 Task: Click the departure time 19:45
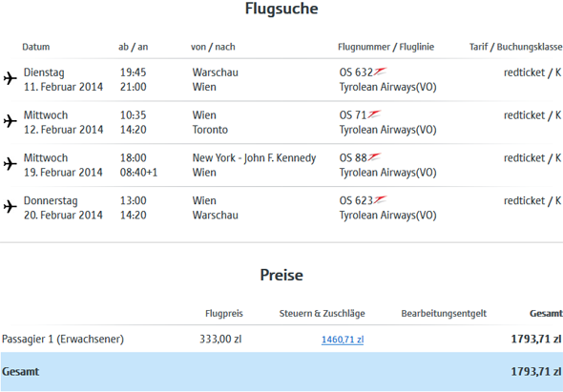point(133,72)
